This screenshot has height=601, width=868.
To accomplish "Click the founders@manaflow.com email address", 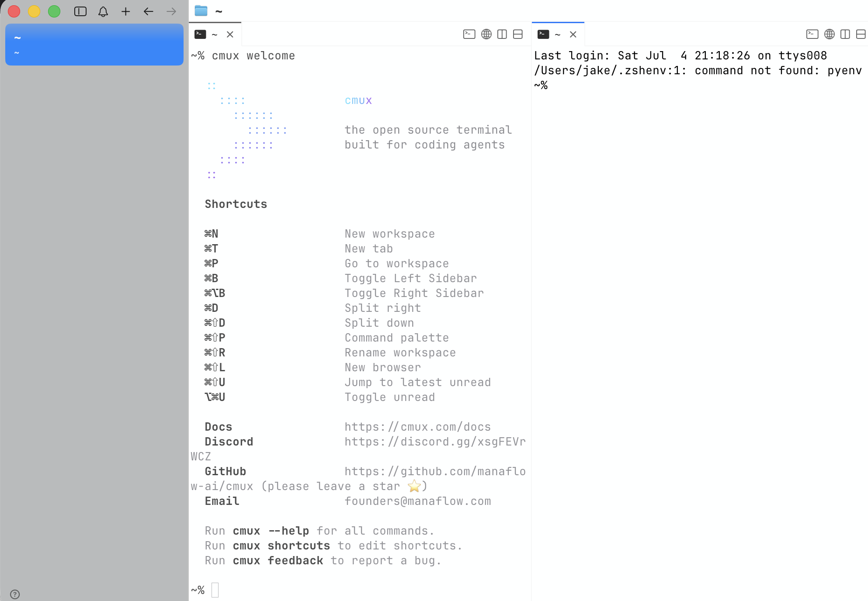I will pyautogui.click(x=418, y=501).
